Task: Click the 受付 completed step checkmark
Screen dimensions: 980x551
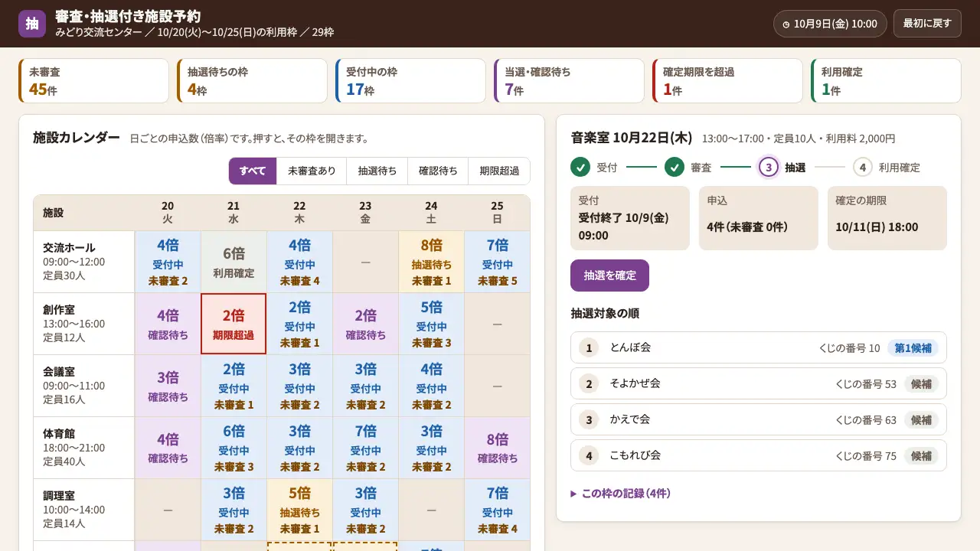Action: [x=580, y=167]
